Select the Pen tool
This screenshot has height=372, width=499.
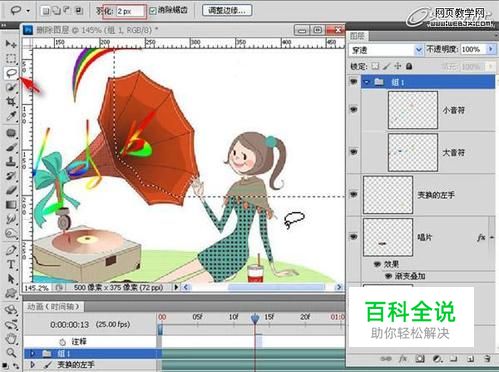11,250
